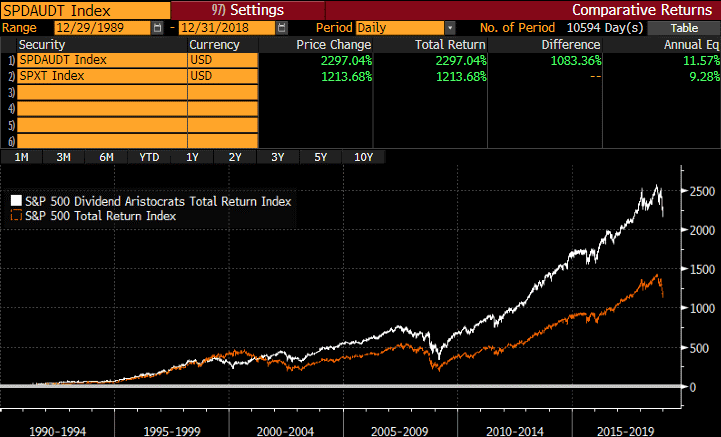Click the orange S&P 500 Total Return legend swatch
Image resolution: width=721 pixels, height=437 pixels.
click(16, 215)
